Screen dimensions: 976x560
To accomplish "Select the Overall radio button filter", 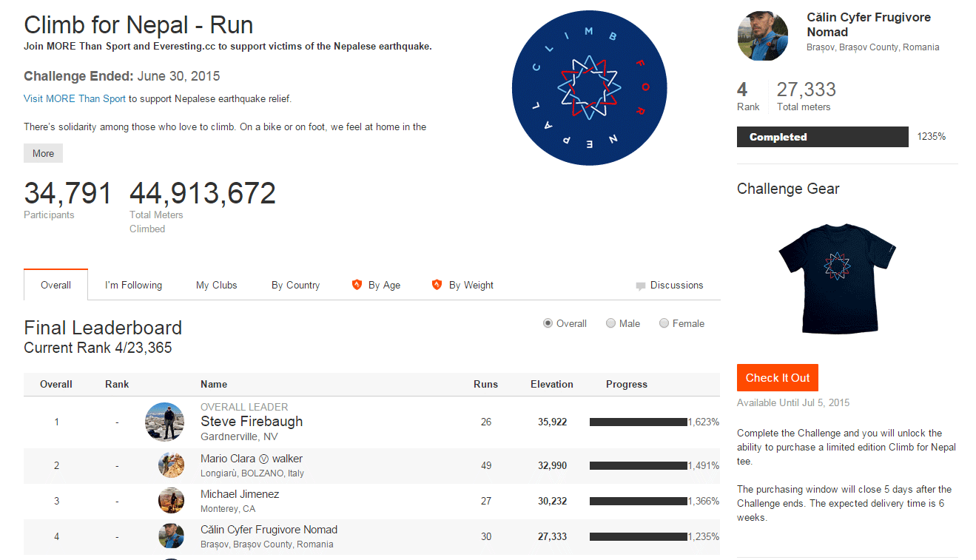I will 548,323.
